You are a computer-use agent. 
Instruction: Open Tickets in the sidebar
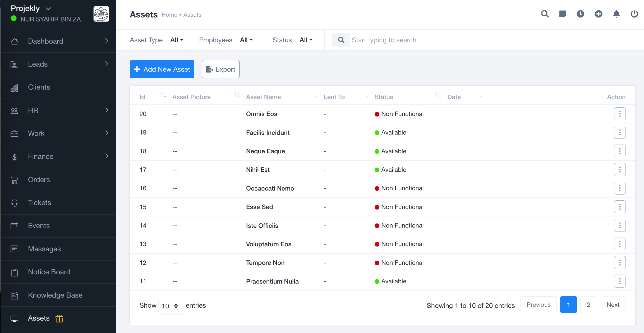tap(39, 203)
